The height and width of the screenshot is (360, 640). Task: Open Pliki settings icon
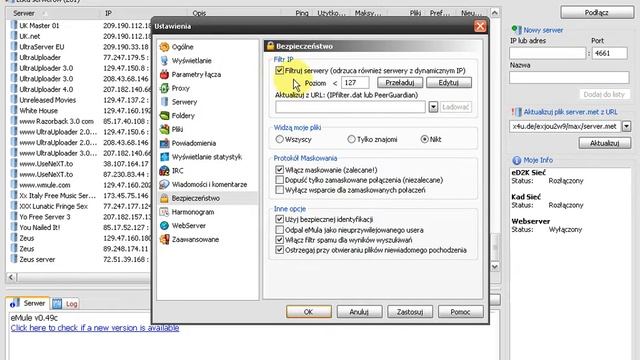point(164,129)
